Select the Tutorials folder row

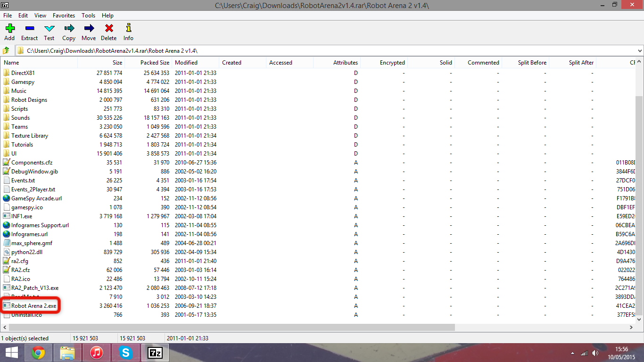(x=318, y=145)
